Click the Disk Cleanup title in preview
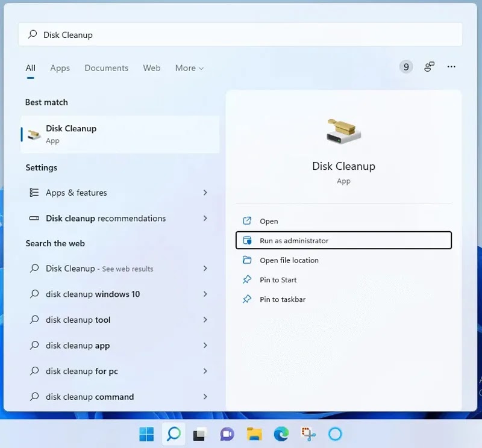The height and width of the screenshot is (448, 482). tap(343, 166)
